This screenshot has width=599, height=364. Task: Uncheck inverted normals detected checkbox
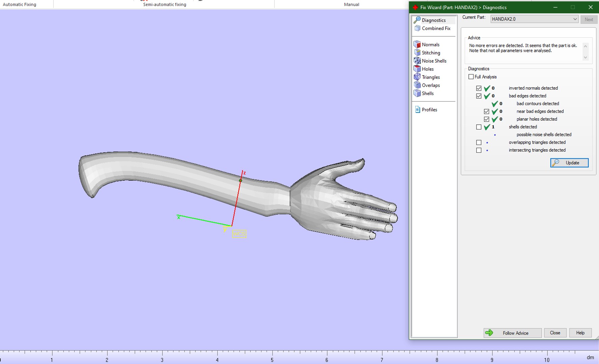479,88
